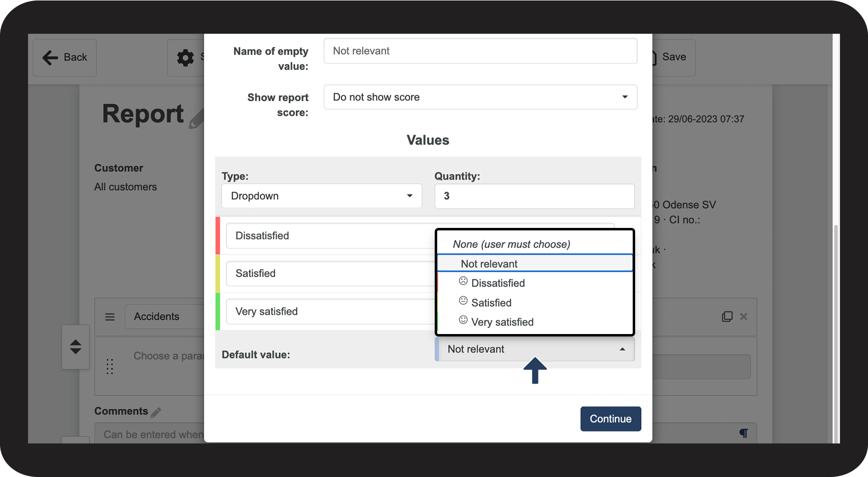The image size is (868, 477).
Task: Pick the 'Dissatisfied' sad-face option
Action: [498, 283]
